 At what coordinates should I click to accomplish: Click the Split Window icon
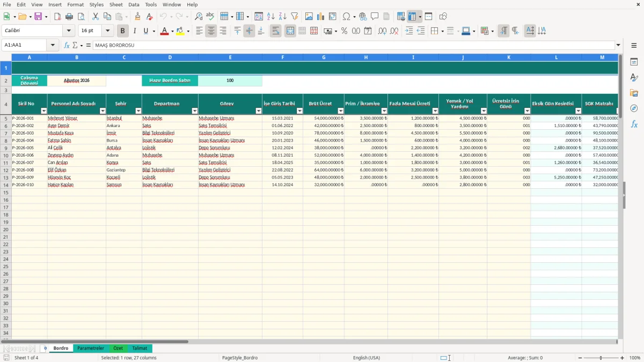(428, 17)
